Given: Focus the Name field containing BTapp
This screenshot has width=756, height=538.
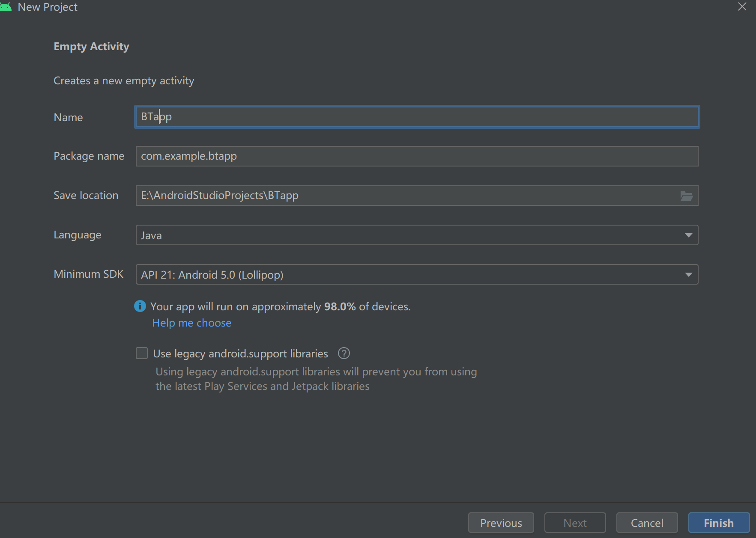Looking at the screenshot, I should pos(417,117).
